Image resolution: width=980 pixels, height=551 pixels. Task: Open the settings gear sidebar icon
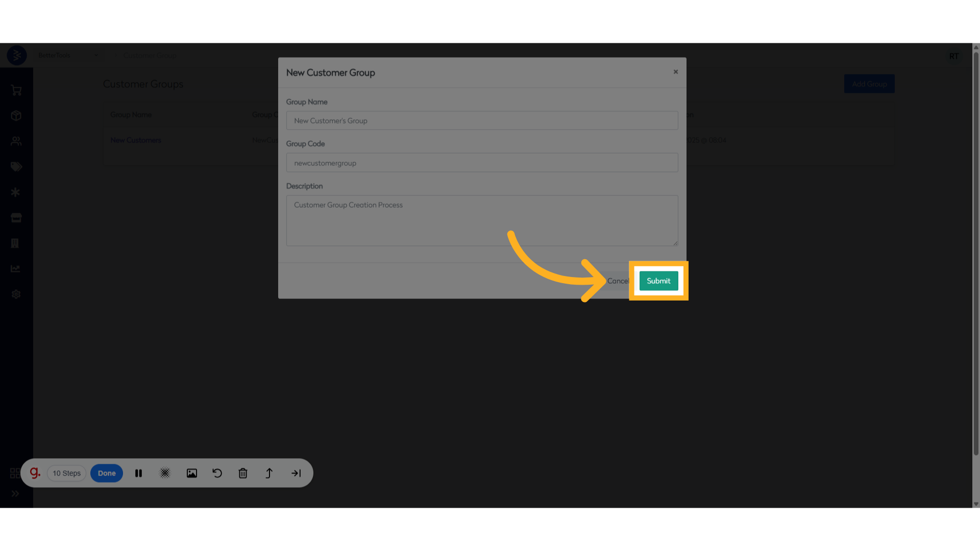[x=16, y=294]
